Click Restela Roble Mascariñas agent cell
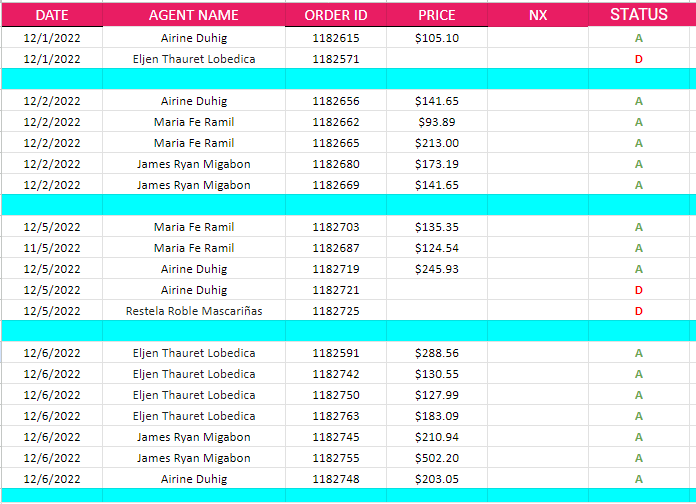This screenshot has height=504, width=696. (x=193, y=311)
